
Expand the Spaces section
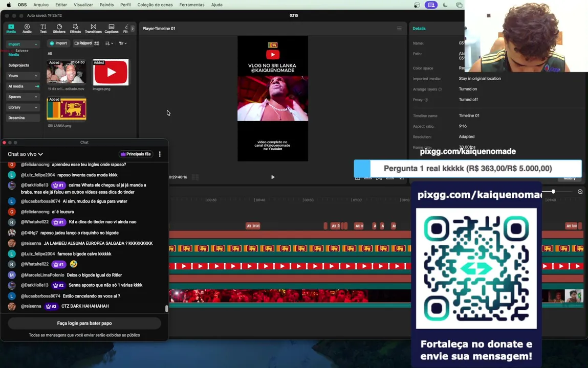pos(23,97)
